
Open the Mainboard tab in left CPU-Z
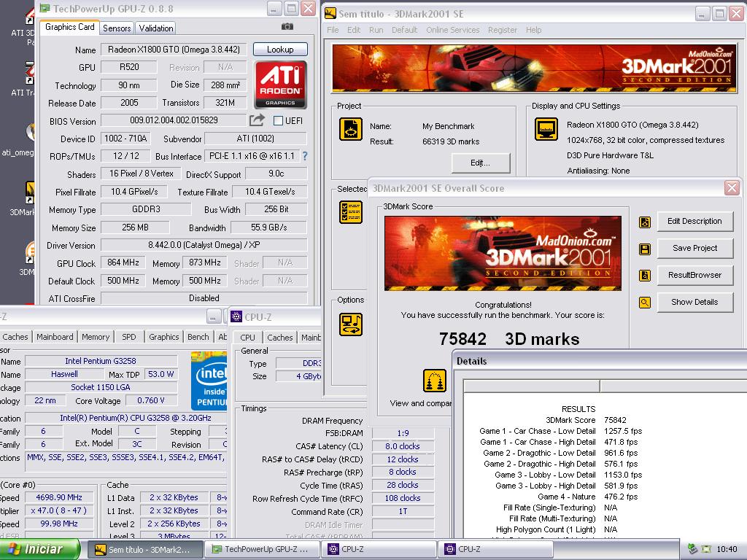55,337
